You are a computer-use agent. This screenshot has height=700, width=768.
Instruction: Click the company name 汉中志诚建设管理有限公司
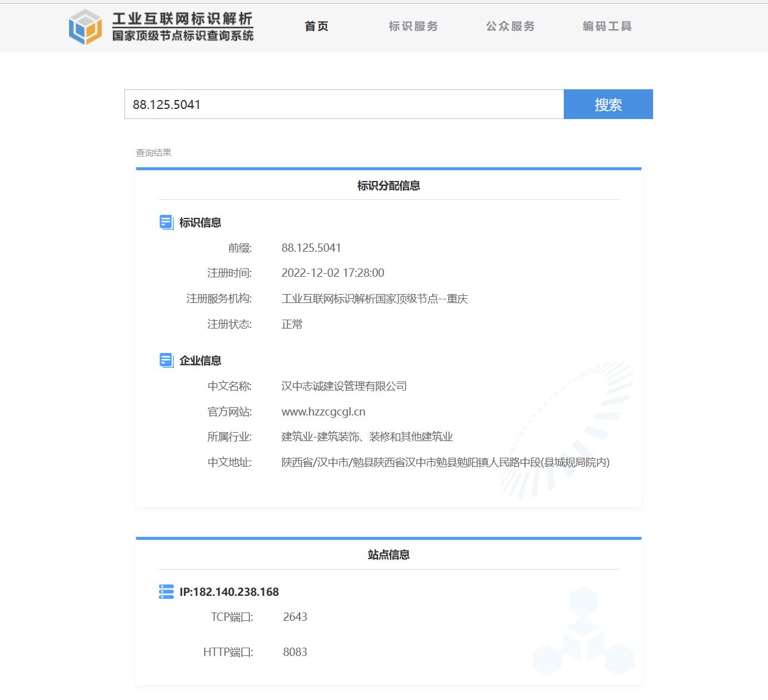pos(344,386)
